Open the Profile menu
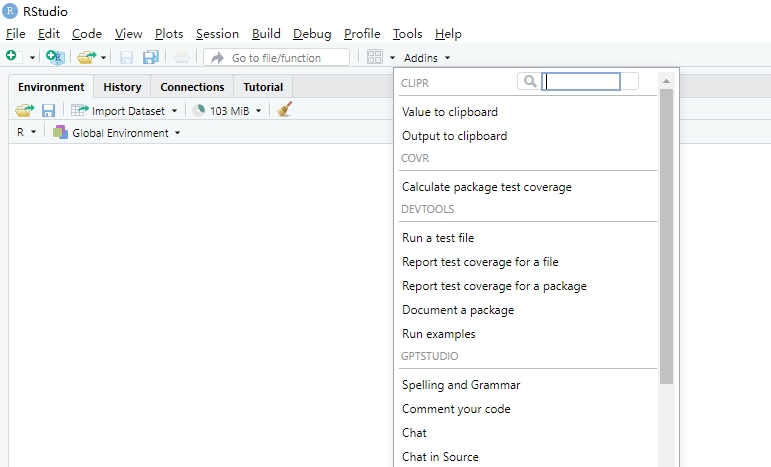The height and width of the screenshot is (467, 771). pyautogui.click(x=362, y=34)
